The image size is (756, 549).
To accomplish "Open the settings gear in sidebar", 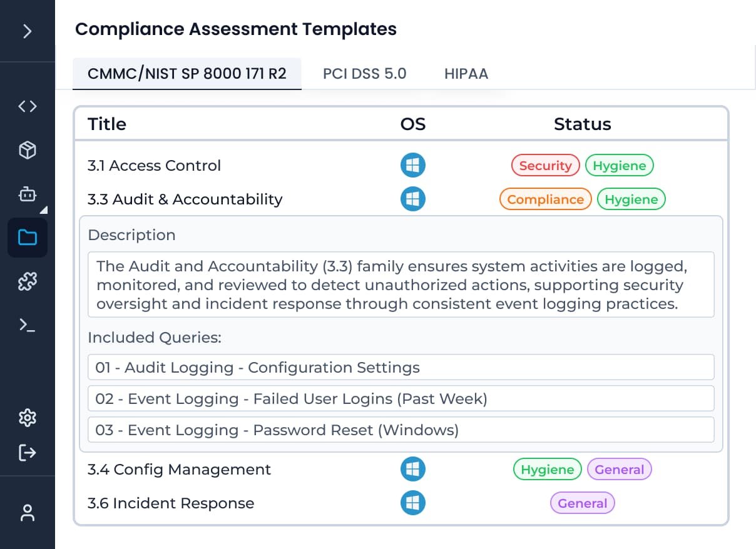I will (28, 418).
